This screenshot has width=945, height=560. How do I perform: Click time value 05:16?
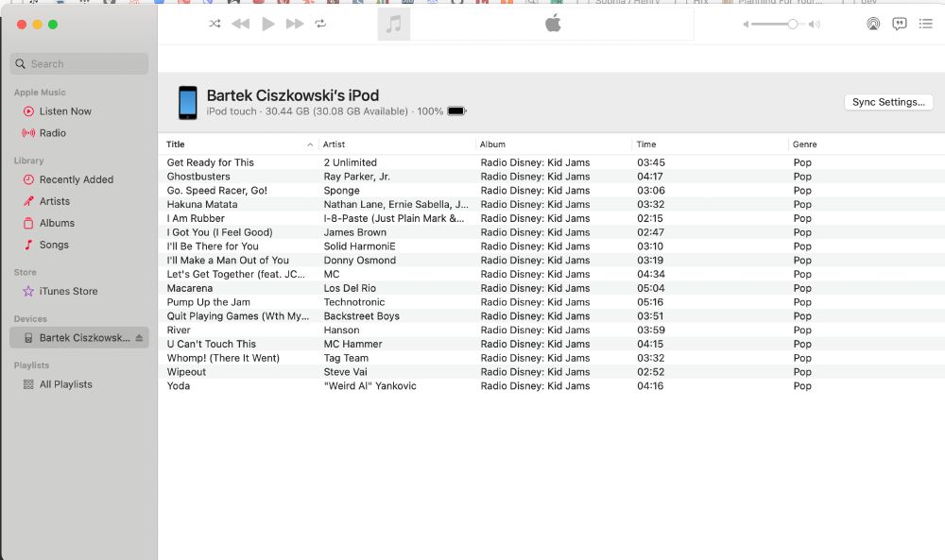click(x=650, y=302)
